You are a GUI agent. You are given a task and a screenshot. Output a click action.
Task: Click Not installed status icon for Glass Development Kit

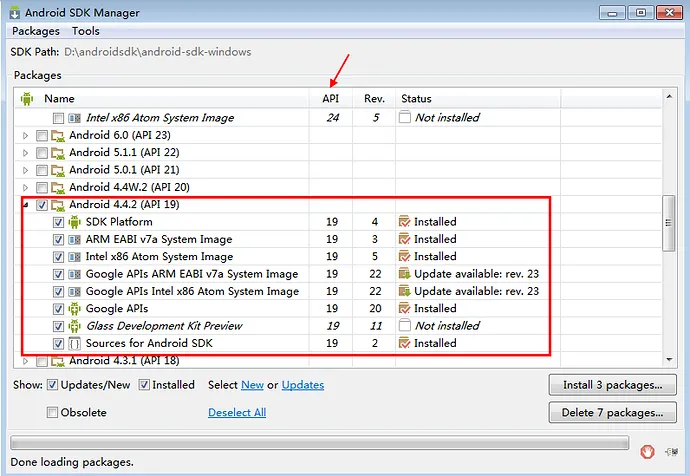tap(404, 326)
